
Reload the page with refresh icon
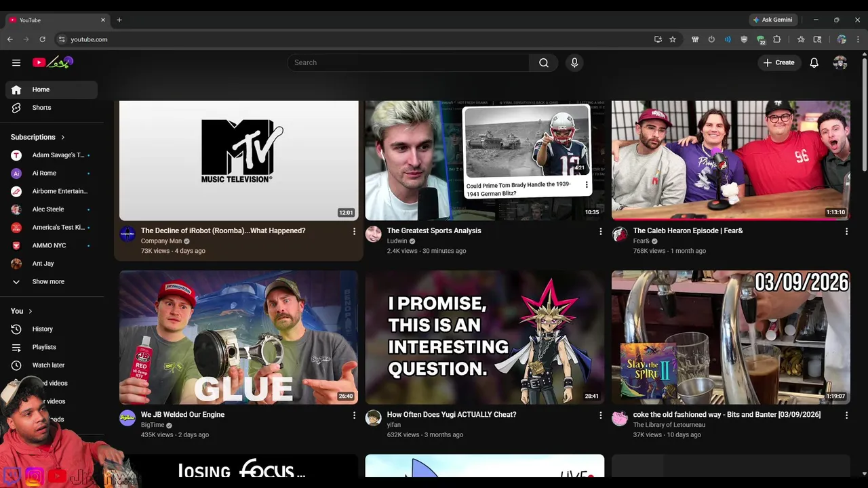(x=42, y=39)
